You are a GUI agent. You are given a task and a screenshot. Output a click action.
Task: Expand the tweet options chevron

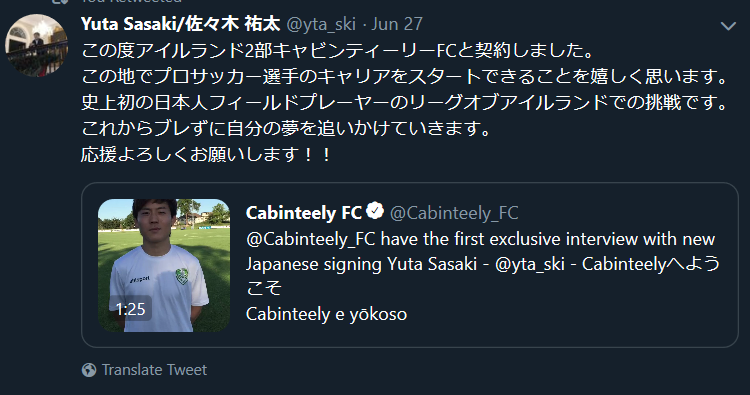(728, 26)
